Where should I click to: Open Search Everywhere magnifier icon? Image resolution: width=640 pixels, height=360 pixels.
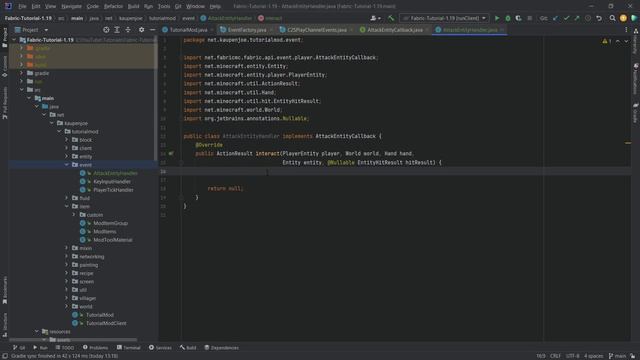(x=612, y=18)
